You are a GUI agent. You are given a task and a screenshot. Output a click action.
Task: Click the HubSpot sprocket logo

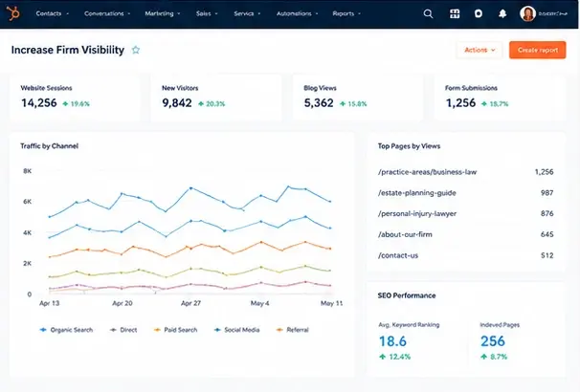click(x=13, y=13)
